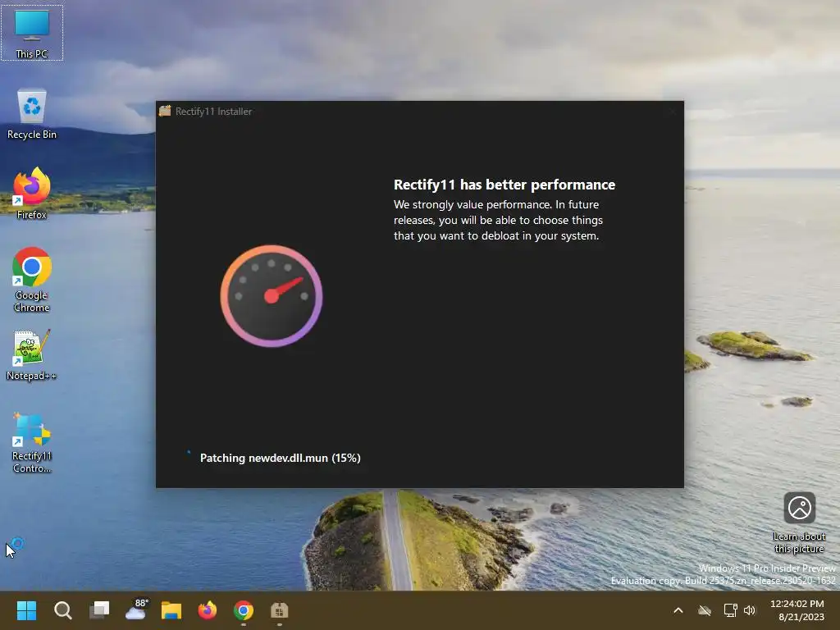This screenshot has width=840, height=630.
Task: Click the Rectify11 Installer title bar icon
Action: [165, 111]
